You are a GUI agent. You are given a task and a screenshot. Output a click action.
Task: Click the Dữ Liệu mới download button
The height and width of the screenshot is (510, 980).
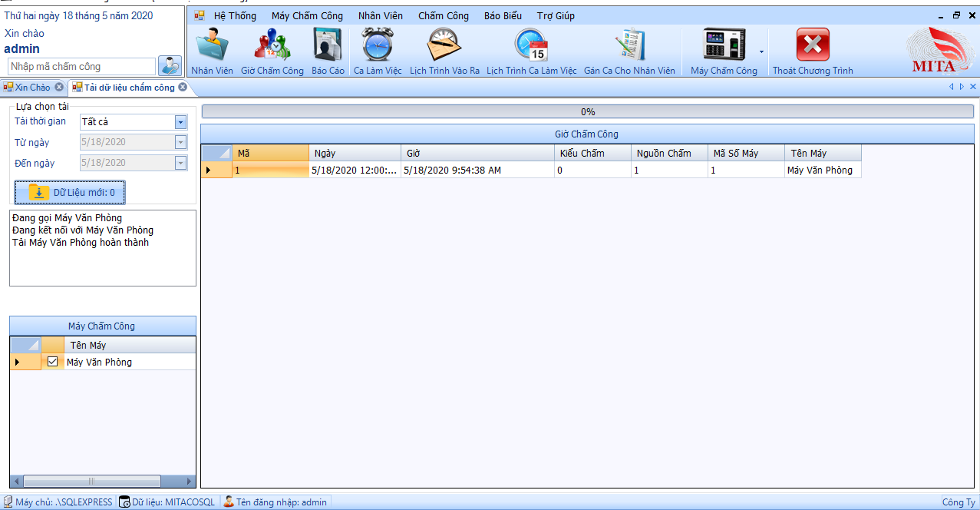click(x=70, y=192)
